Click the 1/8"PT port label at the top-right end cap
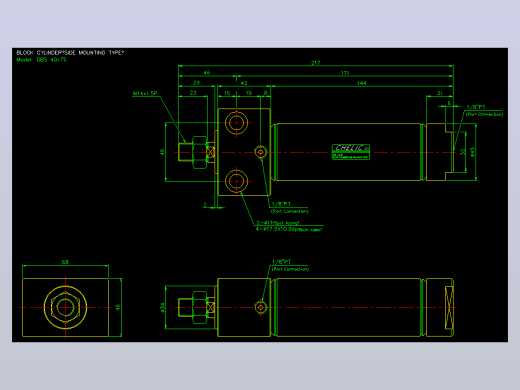Viewport: 520px width, 390px height. (x=476, y=107)
